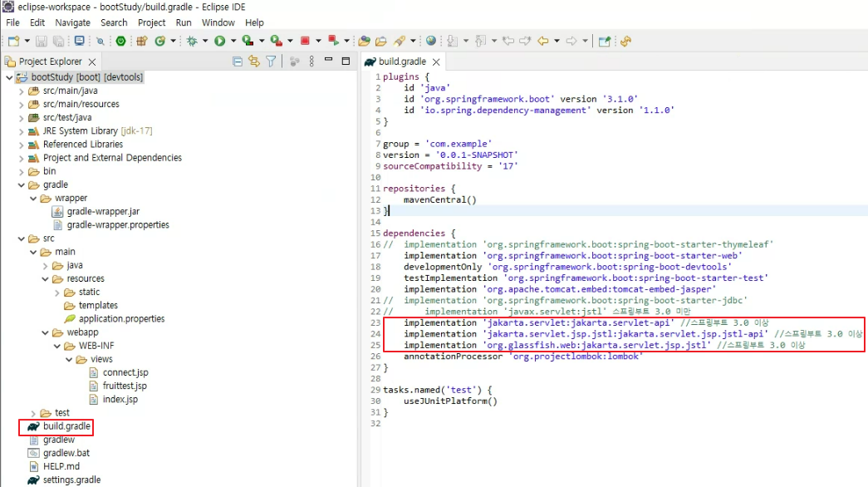Open dropdown arrow next to Debug icon
This screenshot has width=868, height=487.
pos(205,41)
